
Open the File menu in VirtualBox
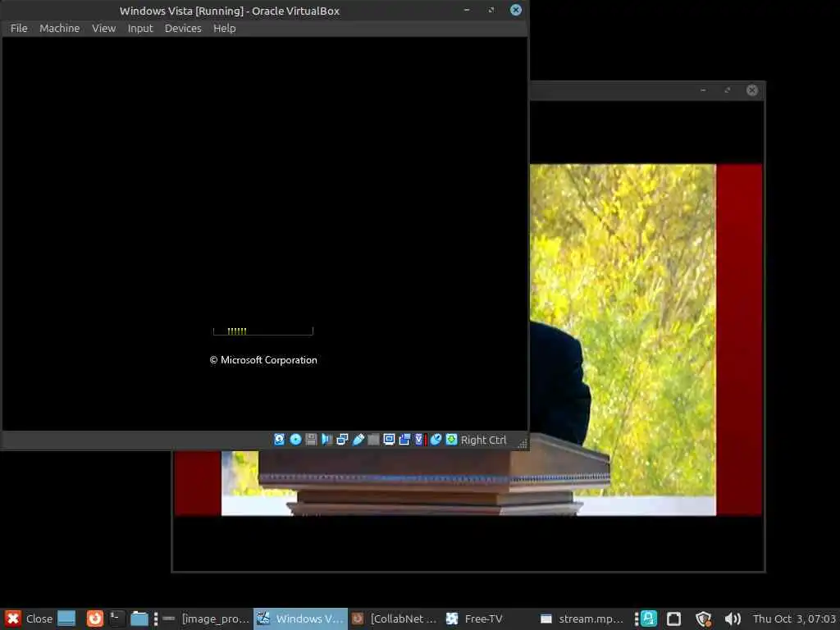(x=19, y=29)
